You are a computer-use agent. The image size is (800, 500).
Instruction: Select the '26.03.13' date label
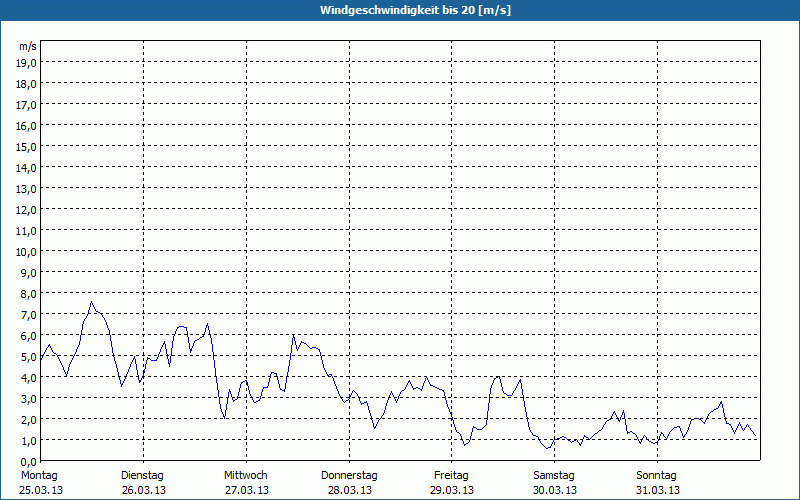point(144,490)
